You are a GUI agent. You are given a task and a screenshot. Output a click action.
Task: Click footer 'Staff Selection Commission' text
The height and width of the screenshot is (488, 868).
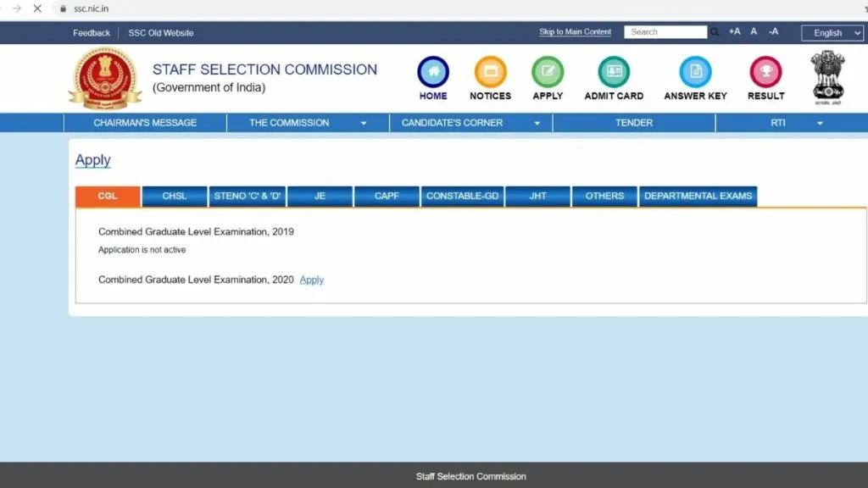click(x=471, y=476)
